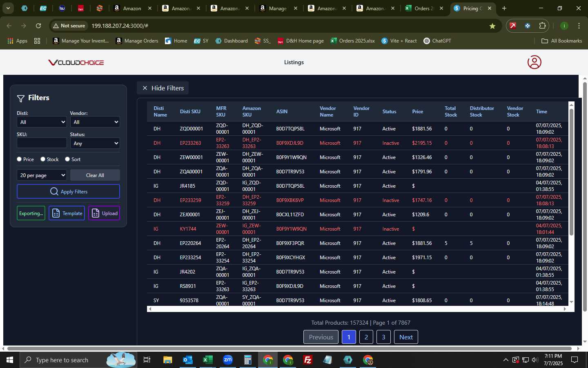Click the table vertical scrollbar
588x368 pixels.
[571, 172]
